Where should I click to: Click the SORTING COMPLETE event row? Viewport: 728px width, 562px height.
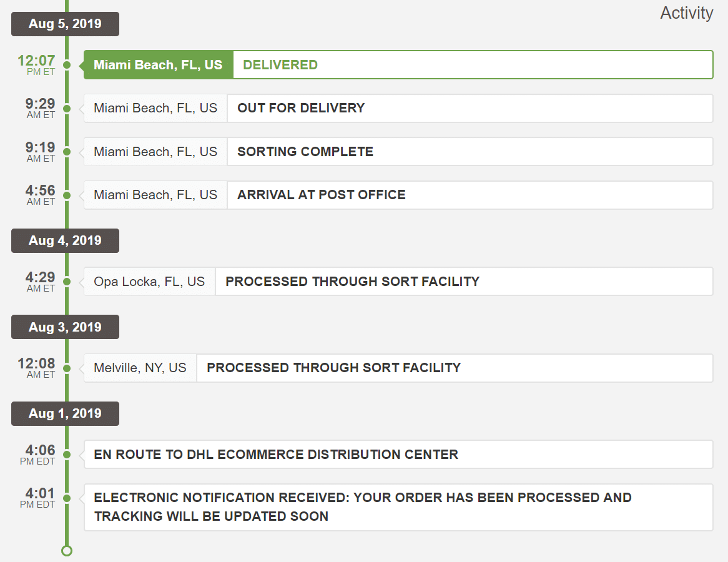[469, 152]
